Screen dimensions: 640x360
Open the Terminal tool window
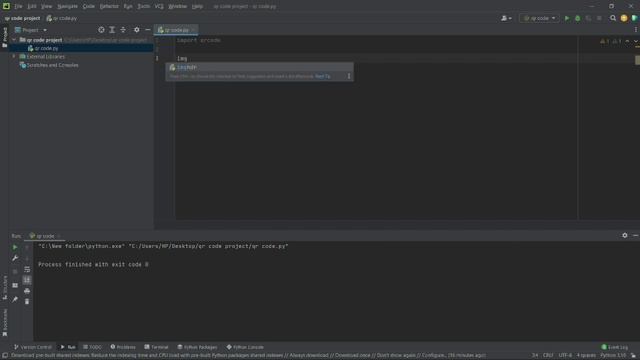pos(156,347)
